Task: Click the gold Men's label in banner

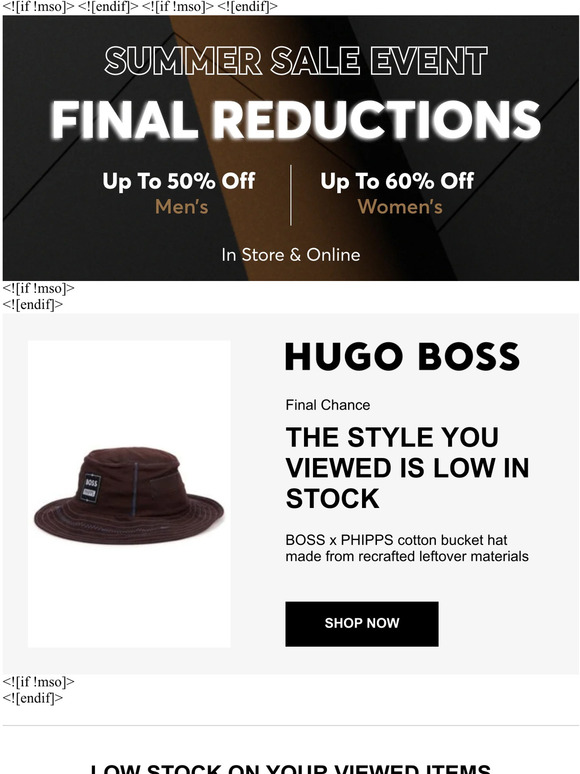Action: coord(181,206)
